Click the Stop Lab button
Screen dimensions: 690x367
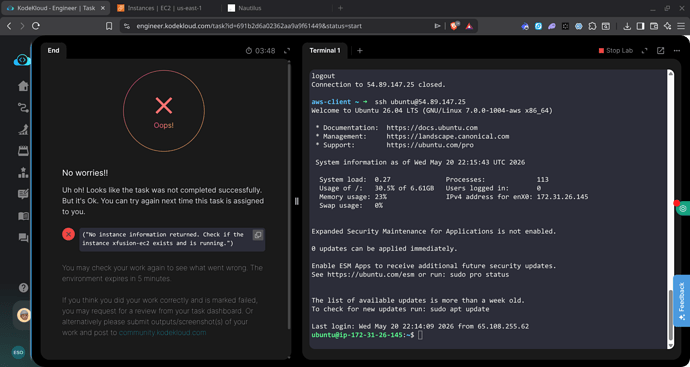coord(616,51)
